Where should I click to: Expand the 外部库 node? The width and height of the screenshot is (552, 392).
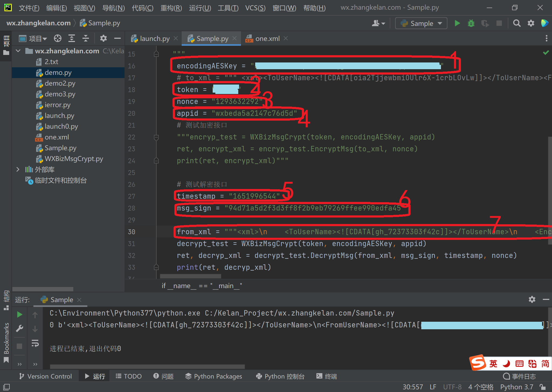click(18, 169)
